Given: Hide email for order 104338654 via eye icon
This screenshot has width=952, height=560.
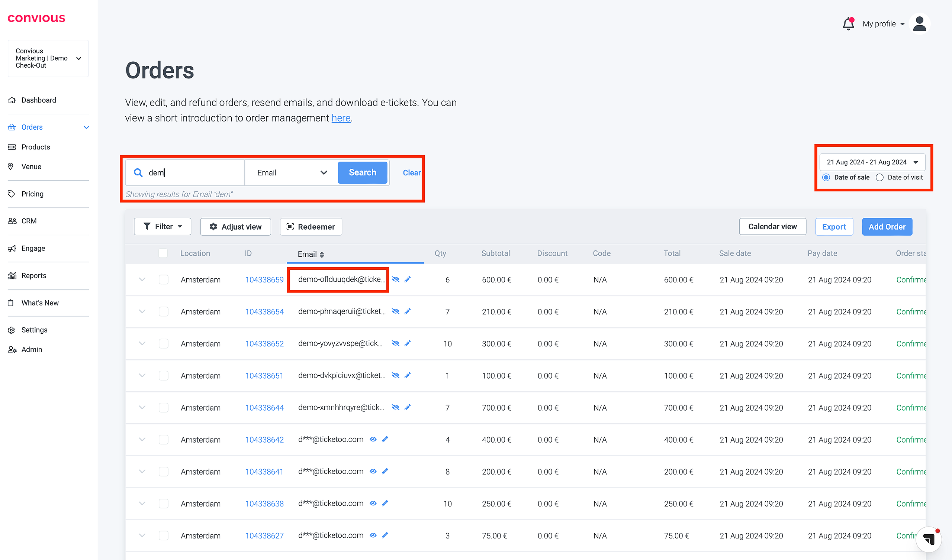Looking at the screenshot, I should (x=396, y=311).
